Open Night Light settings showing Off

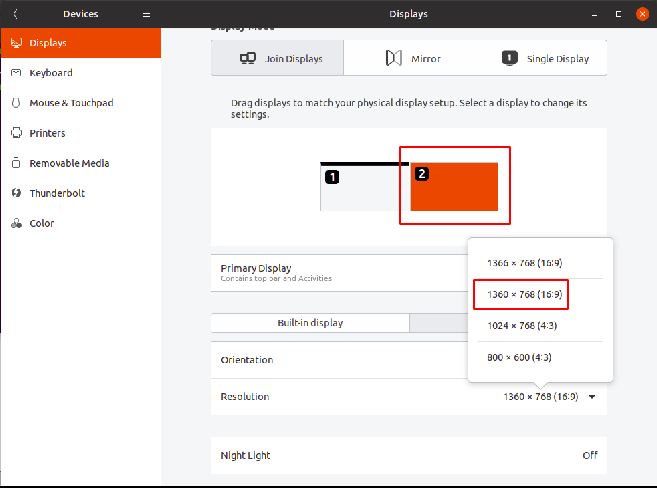tap(409, 455)
